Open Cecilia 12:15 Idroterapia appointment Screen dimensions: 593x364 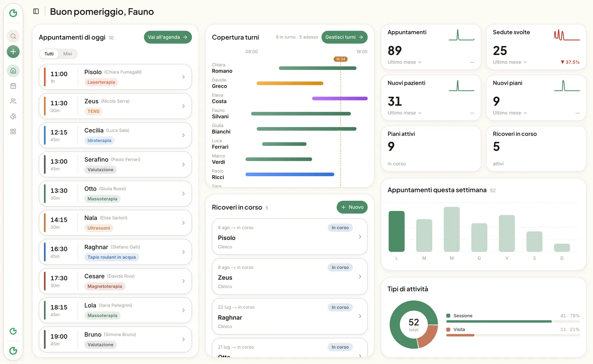(x=115, y=136)
